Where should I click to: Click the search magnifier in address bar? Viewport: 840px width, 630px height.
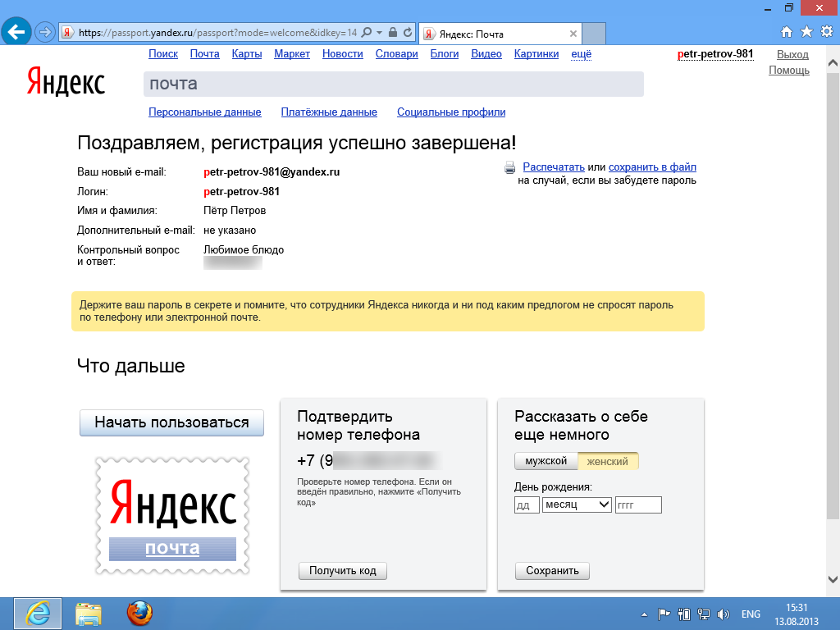tap(367, 32)
